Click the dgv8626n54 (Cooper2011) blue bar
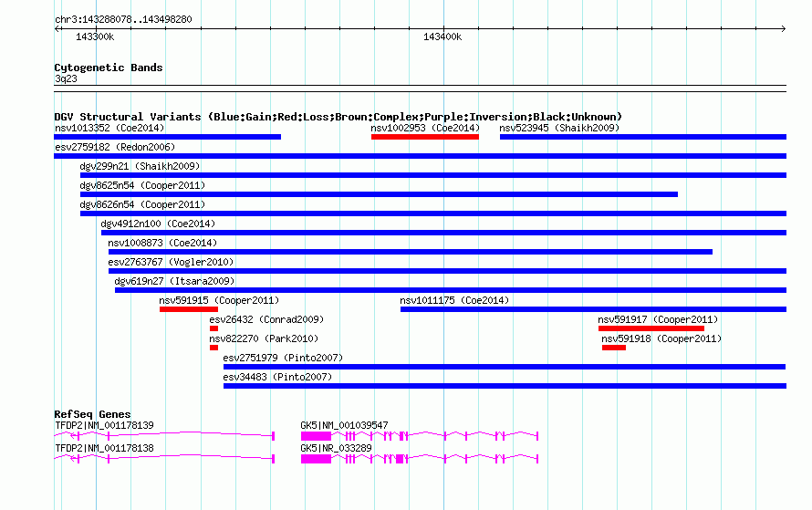 [433, 213]
